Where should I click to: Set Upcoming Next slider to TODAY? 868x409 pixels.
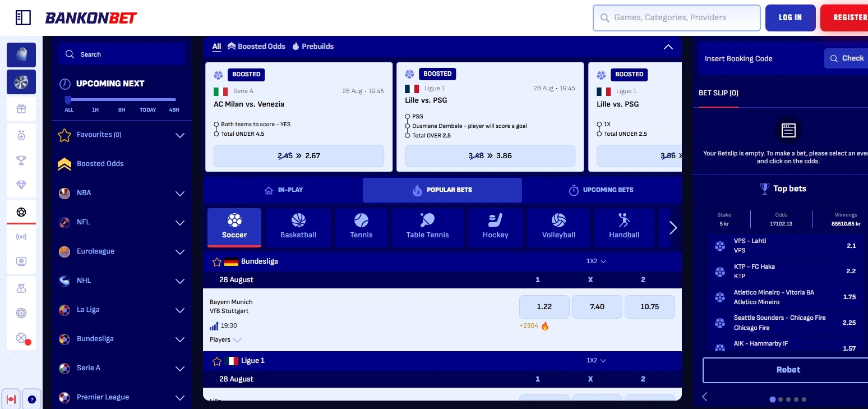(x=148, y=110)
